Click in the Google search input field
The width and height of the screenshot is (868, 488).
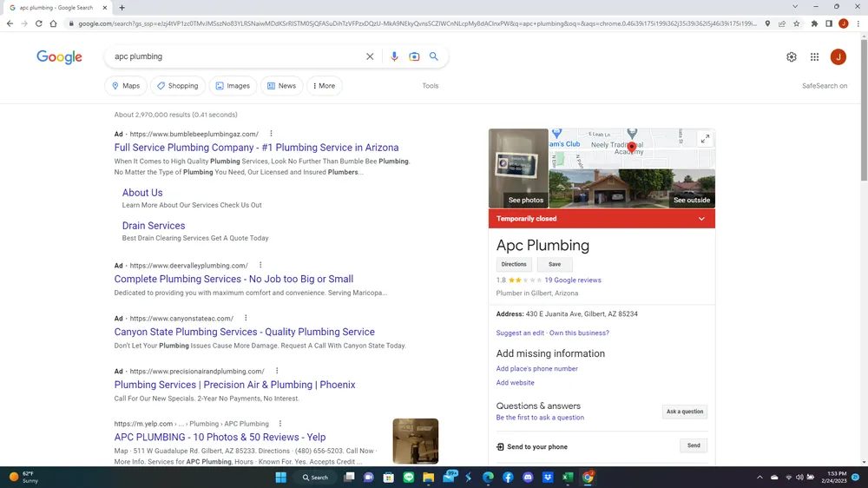[234, 56]
